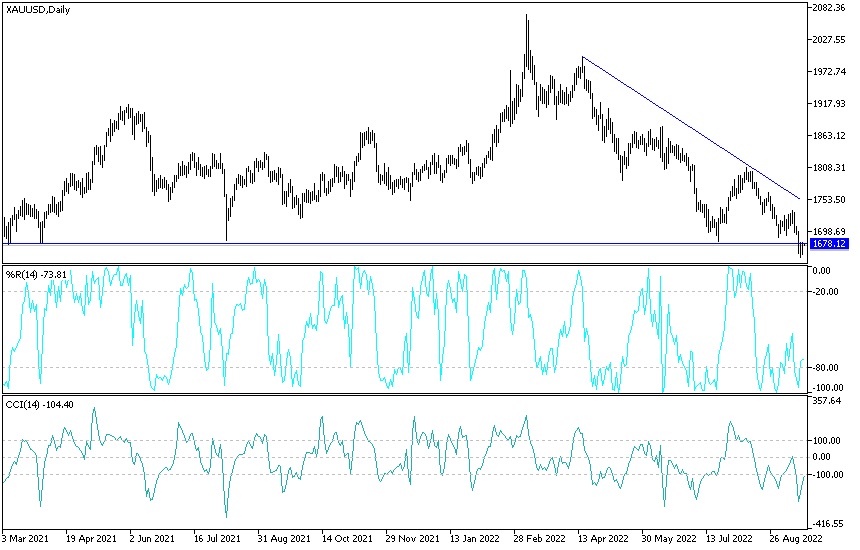
Task: Click the 16 Jul 2021 date label
Action: click(217, 538)
